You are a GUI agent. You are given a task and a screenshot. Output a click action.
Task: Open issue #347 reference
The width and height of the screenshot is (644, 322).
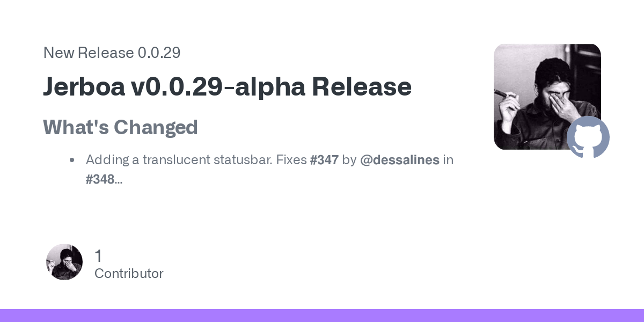[324, 159]
